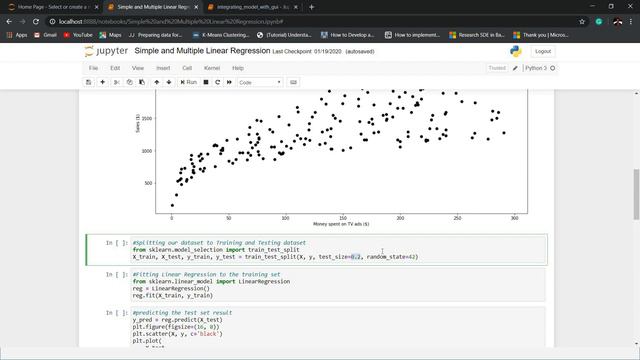This screenshot has height=360, width=640.
Task: Click the Logout button
Action: 543,51
